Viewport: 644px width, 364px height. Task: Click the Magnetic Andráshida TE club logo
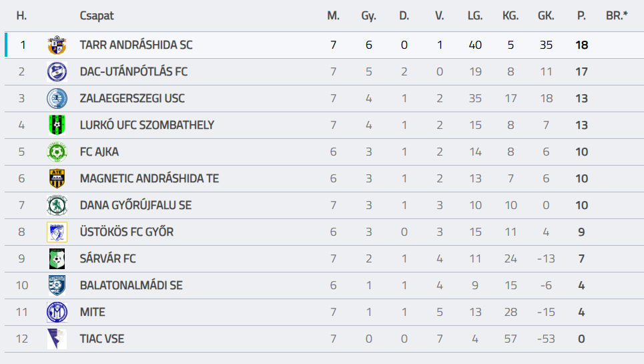[57, 179]
